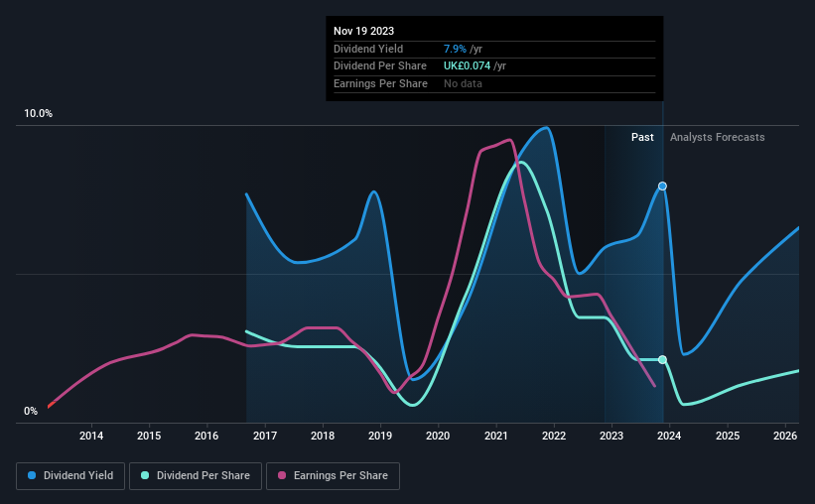Select the teal dividend per share data point marker
815x504 pixels.
662,359
